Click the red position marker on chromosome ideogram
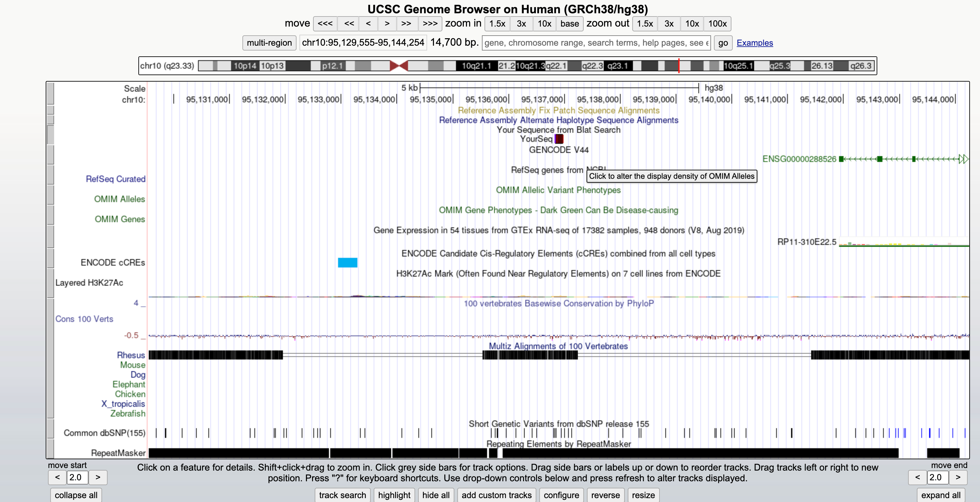The width and height of the screenshot is (980, 502). pyautogui.click(x=678, y=66)
